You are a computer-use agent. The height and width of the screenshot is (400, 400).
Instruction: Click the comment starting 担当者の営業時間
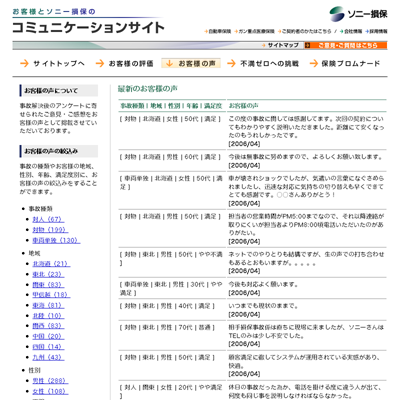tap(306, 225)
